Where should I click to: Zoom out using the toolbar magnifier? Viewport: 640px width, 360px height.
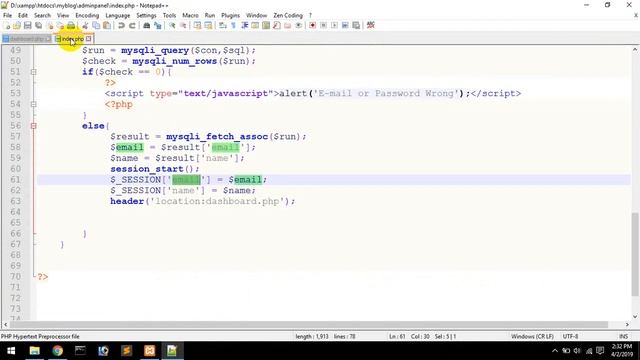[183, 25]
